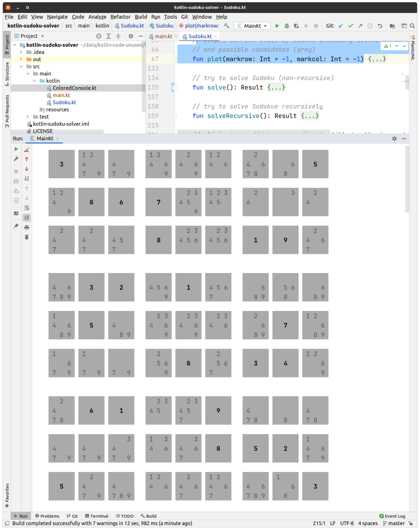Toggle scroll to end in Run panel
420x530 pixels.
pyautogui.click(x=27, y=217)
